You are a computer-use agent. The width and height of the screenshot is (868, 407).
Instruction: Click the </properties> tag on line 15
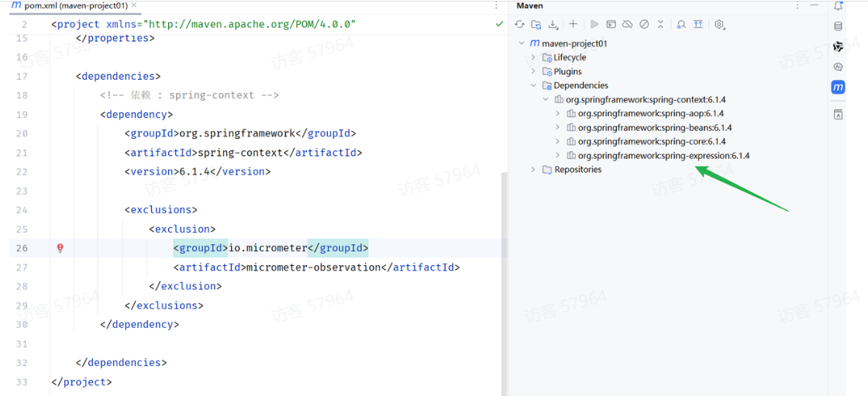click(x=115, y=38)
